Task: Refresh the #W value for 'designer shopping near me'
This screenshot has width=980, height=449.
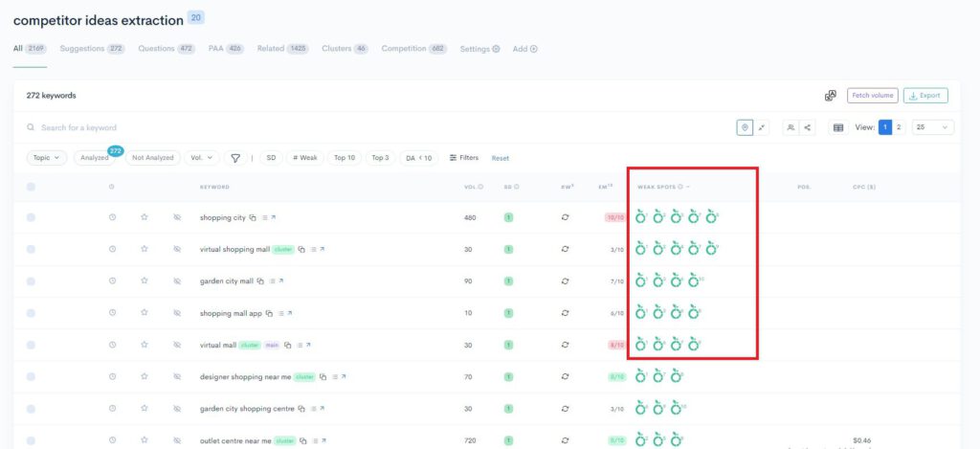Action: [x=565, y=376]
